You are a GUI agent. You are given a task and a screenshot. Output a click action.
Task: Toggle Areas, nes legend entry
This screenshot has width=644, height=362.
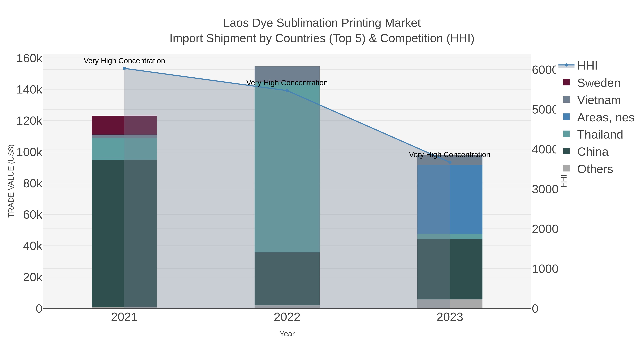pyautogui.click(x=599, y=117)
